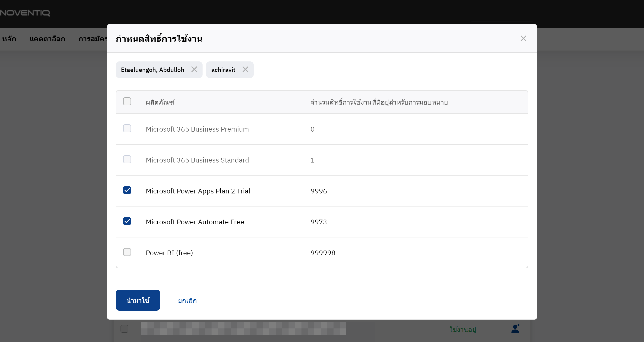Viewport: 644px width, 342px height.
Task: Uncheck Microsoft Power Apps Plan 2 Trial
Action: [127, 190]
